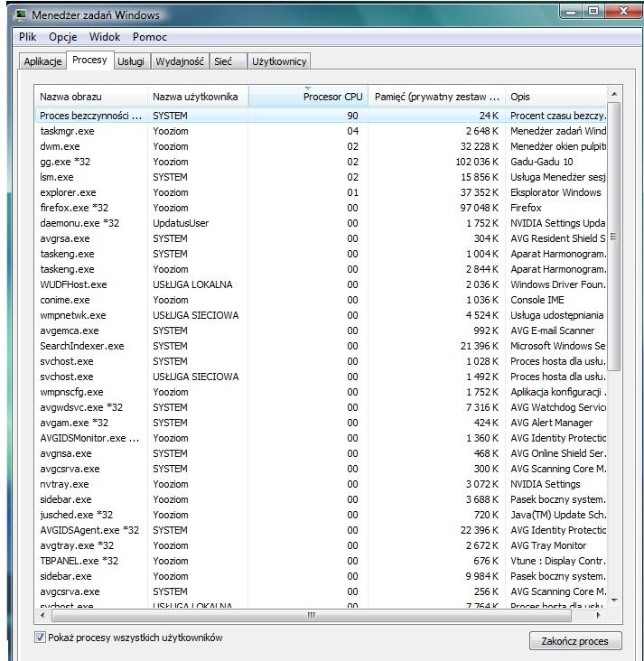Screen dimensions: 644x661
Task: Select the lsm.exe process
Action: pos(322,177)
